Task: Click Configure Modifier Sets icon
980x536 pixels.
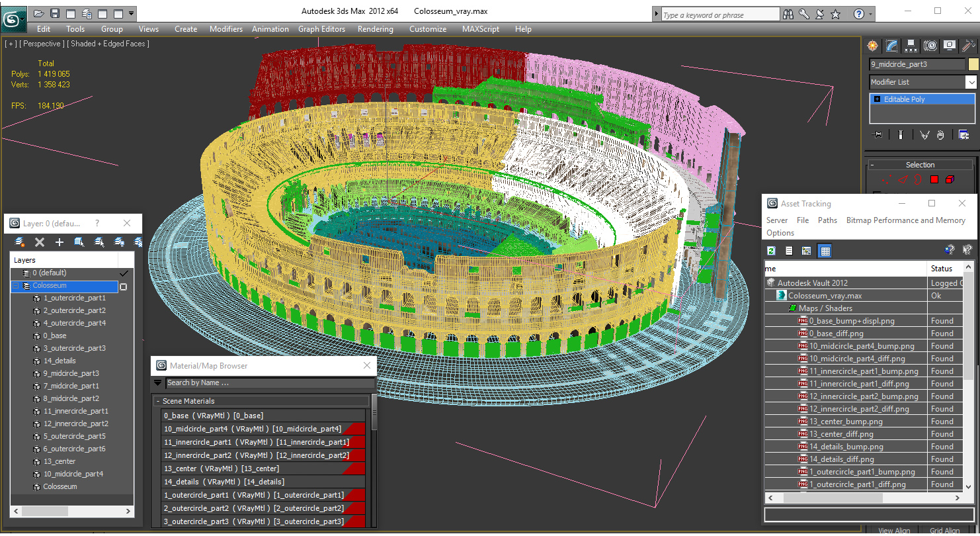Action: click(x=964, y=134)
